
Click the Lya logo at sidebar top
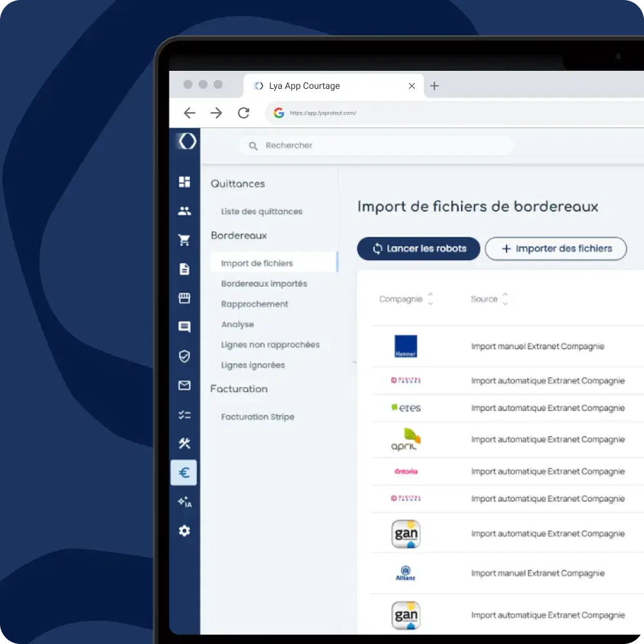tap(187, 141)
